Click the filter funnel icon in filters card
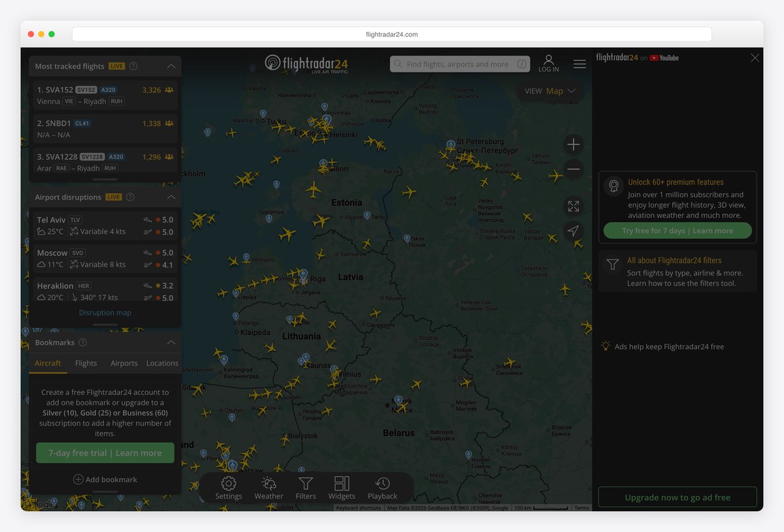Image resolution: width=784 pixels, height=532 pixels. click(x=612, y=264)
